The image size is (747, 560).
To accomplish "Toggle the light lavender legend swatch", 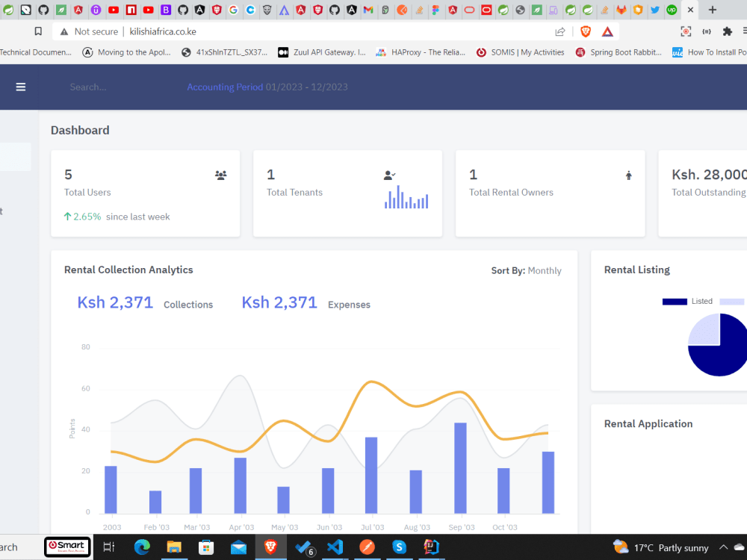I will 732,302.
